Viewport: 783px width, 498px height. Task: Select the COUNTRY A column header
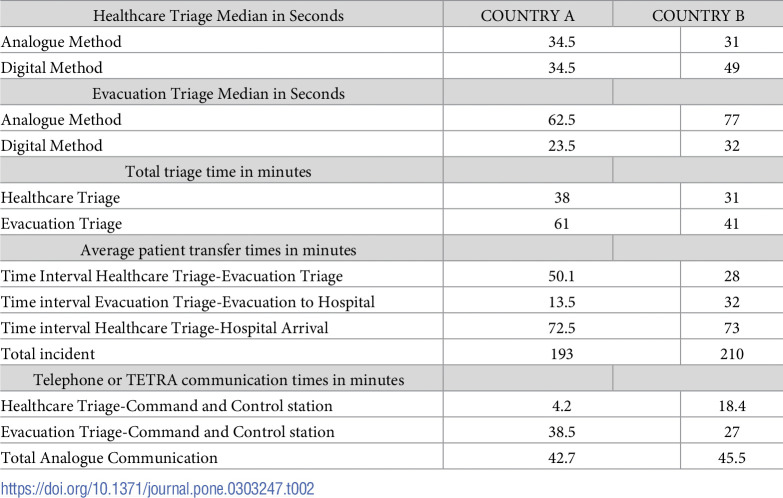(527, 15)
